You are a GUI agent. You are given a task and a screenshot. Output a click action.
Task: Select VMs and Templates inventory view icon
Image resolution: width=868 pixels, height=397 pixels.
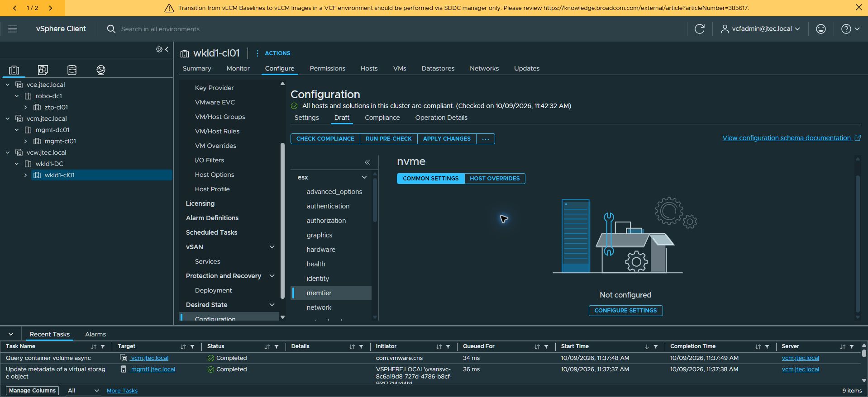[x=43, y=70]
